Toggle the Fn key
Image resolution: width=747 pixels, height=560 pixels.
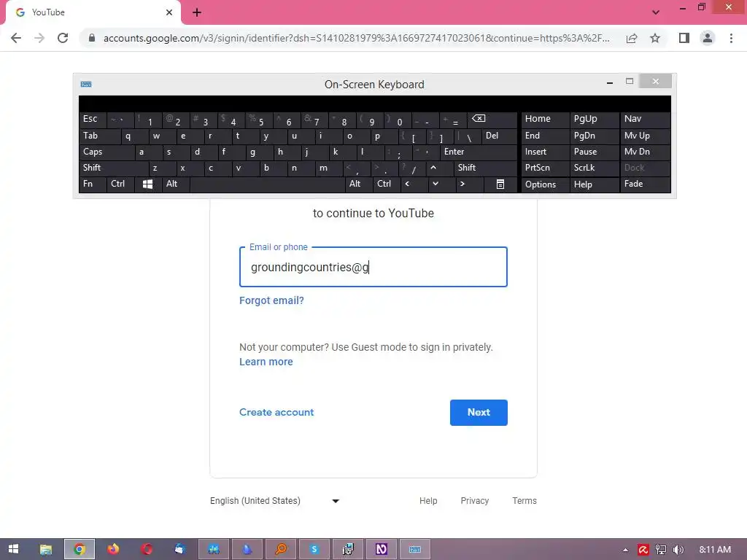click(x=93, y=184)
